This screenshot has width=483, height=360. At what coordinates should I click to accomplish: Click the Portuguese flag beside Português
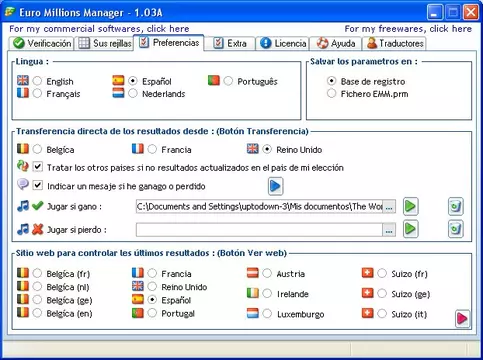coord(214,80)
